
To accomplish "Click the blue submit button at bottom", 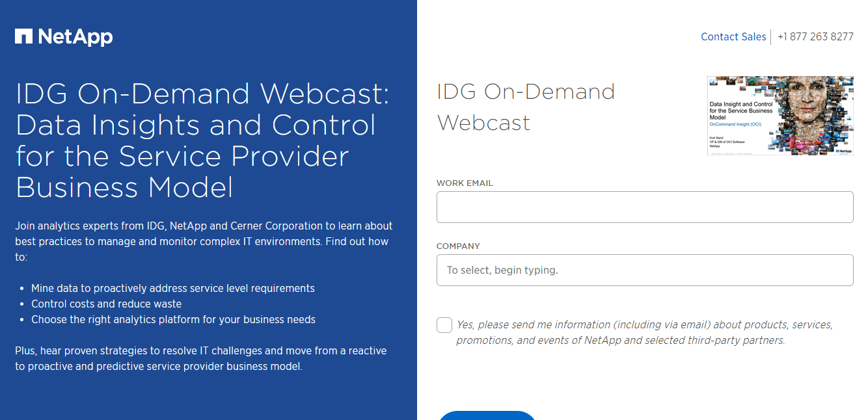I will (487, 415).
